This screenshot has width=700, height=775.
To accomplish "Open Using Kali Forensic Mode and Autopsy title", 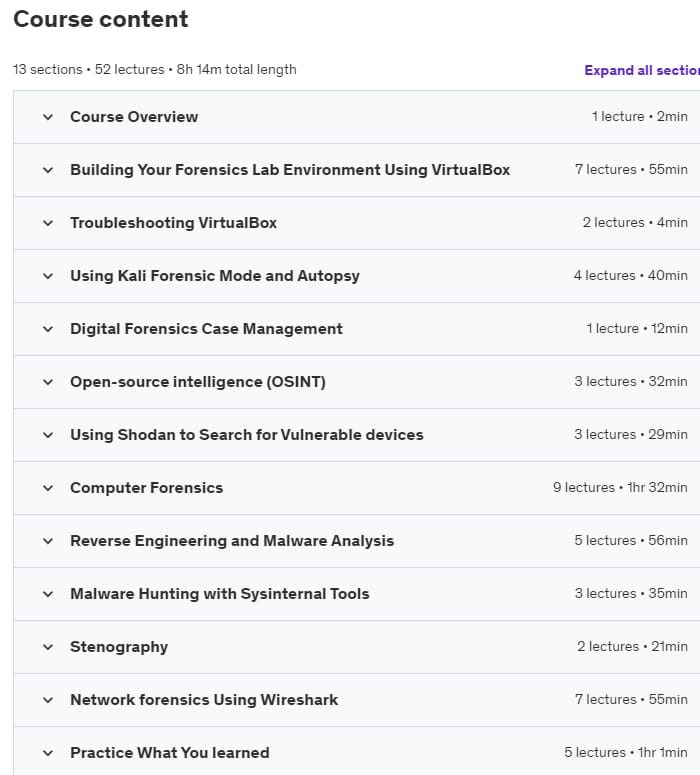I will [215, 276].
